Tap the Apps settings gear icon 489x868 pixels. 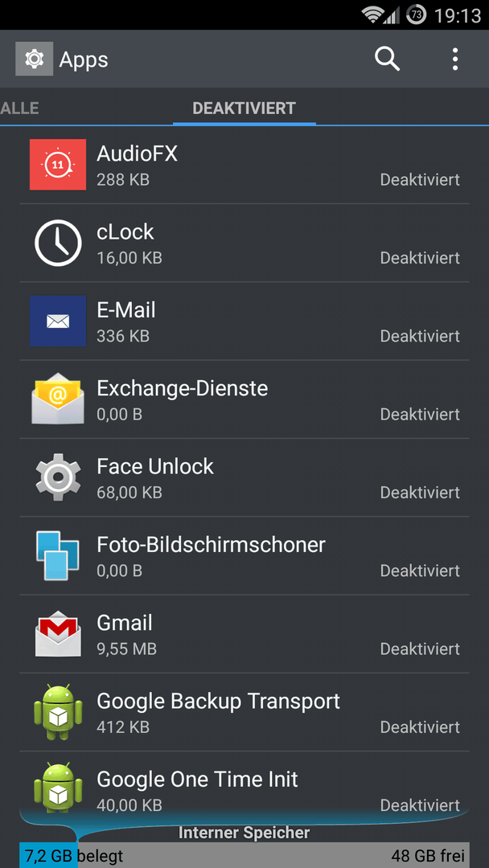click(35, 59)
